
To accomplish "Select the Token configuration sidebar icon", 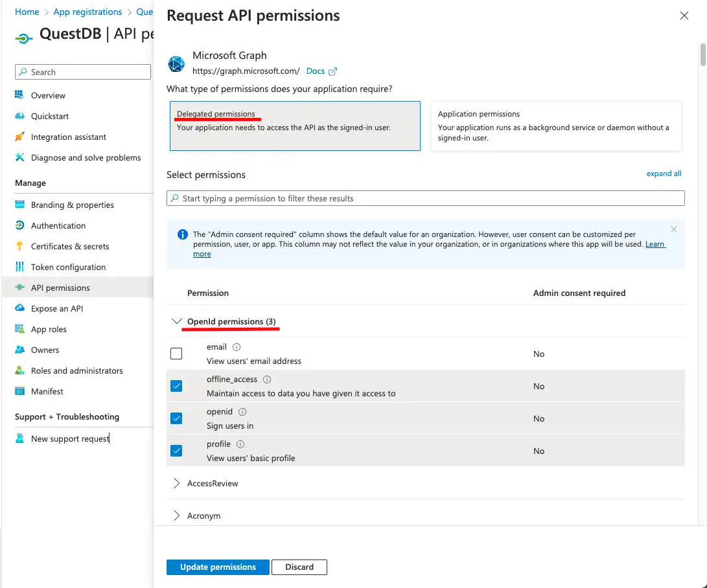I will pyautogui.click(x=21, y=267).
